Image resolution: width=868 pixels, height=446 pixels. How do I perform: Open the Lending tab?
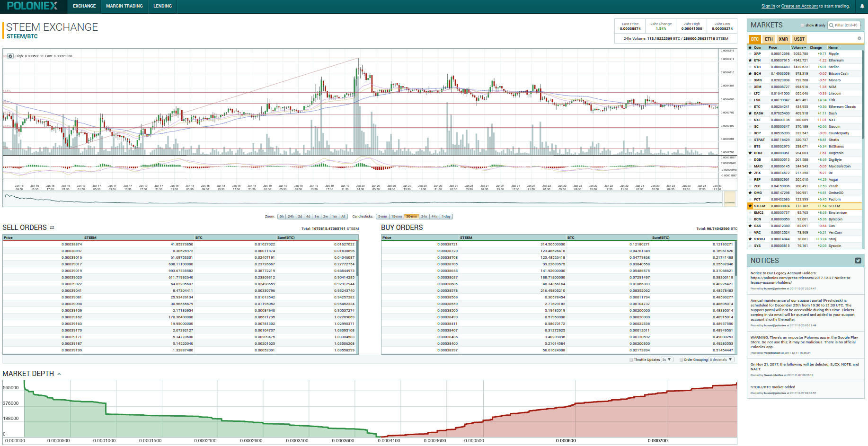click(162, 6)
